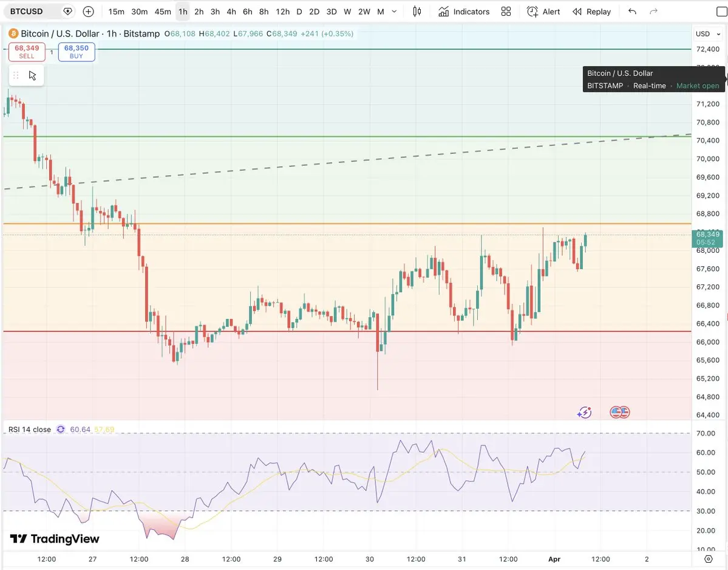Click the TradingView logo

tap(55, 539)
